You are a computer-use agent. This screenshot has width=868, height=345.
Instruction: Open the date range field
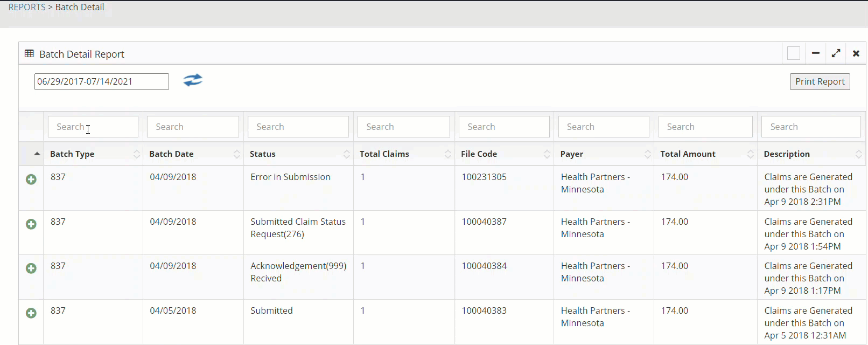point(101,82)
